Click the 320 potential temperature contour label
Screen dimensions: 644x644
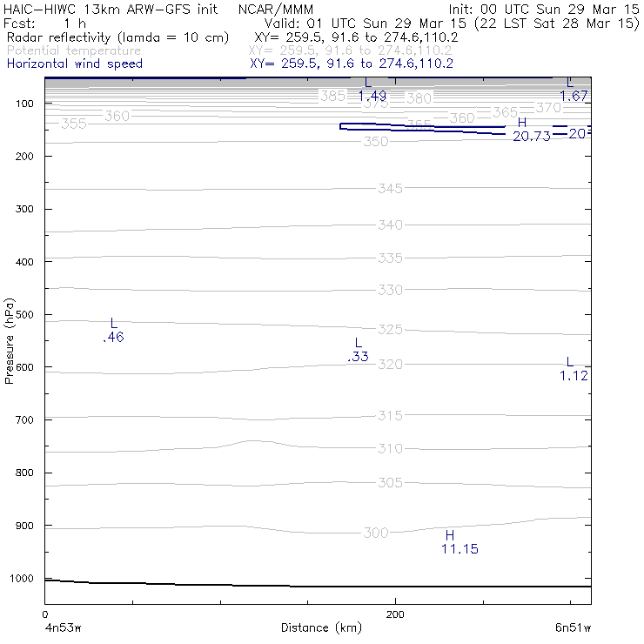coord(390,364)
